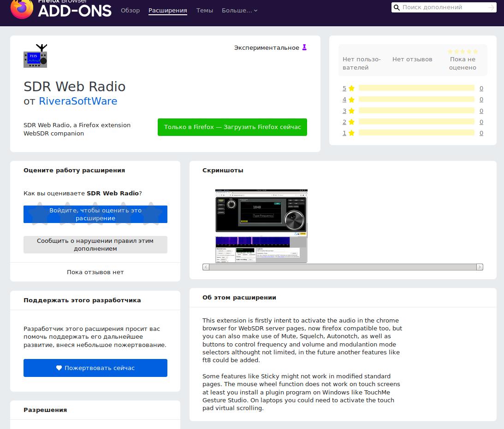Click the 1-star rating number link
The image size is (504, 429).
[x=344, y=133]
